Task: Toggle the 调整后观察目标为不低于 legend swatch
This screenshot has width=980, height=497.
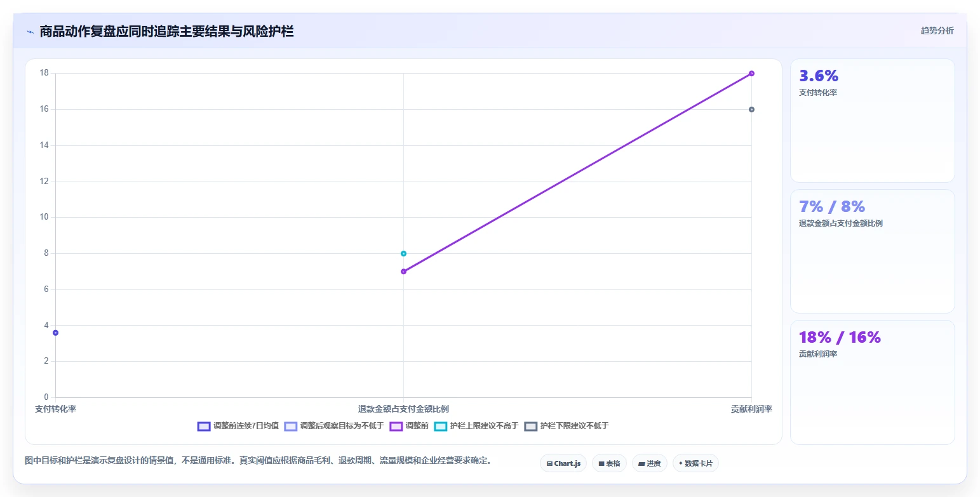Action: [x=290, y=426]
